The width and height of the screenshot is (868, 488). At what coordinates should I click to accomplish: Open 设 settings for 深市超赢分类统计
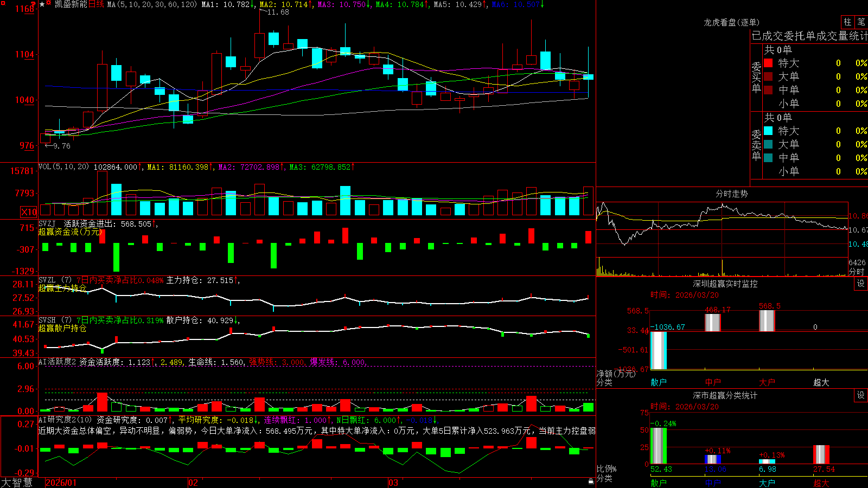[x=861, y=395]
